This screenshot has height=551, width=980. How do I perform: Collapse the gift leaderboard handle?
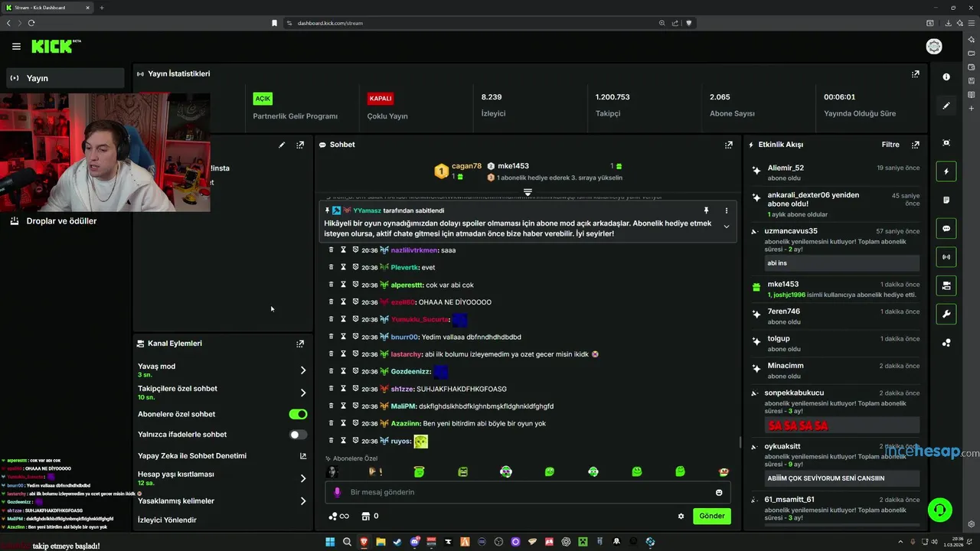(x=528, y=192)
